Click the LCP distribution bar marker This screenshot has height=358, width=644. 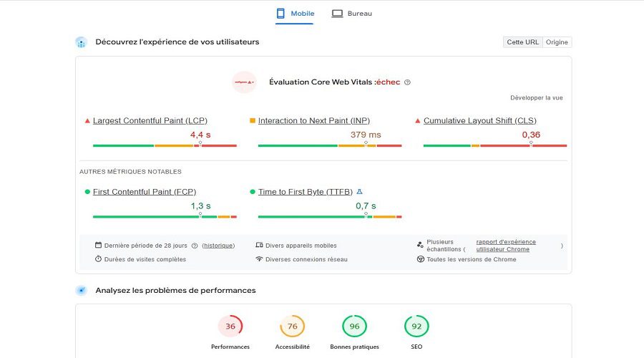200,143
